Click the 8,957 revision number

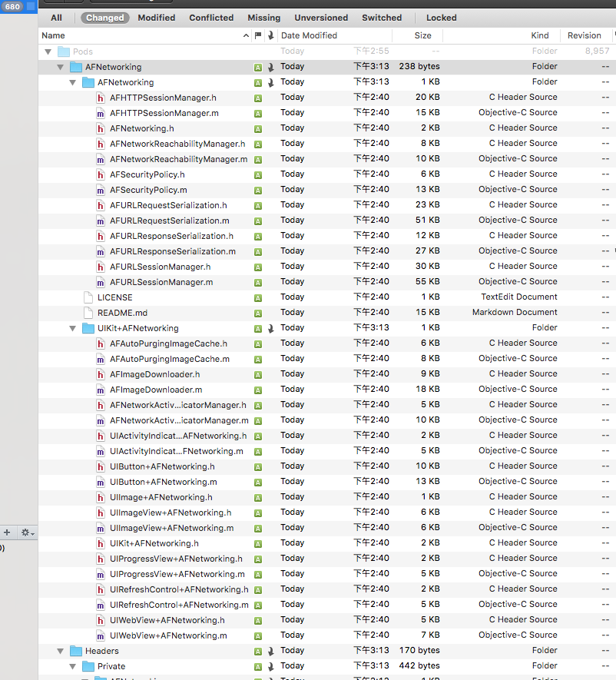point(597,51)
